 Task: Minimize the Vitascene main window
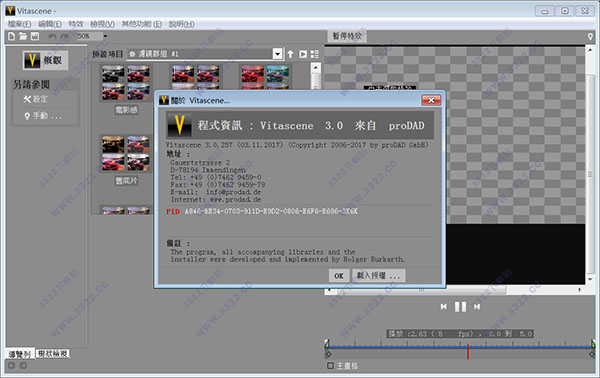(x=545, y=11)
